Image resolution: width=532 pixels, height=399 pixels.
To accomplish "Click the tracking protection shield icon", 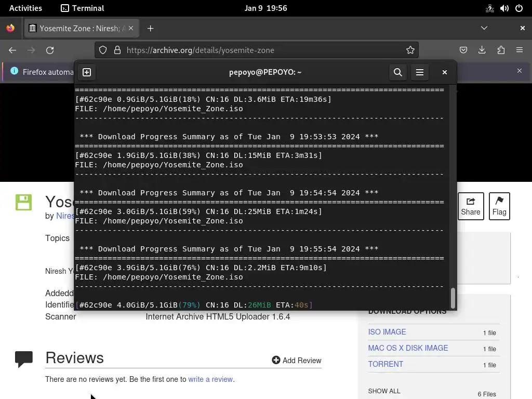I will click(103, 50).
